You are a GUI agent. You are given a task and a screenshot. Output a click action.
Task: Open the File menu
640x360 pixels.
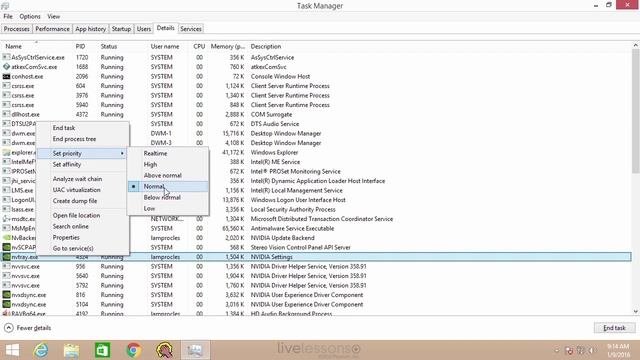click(x=8, y=16)
